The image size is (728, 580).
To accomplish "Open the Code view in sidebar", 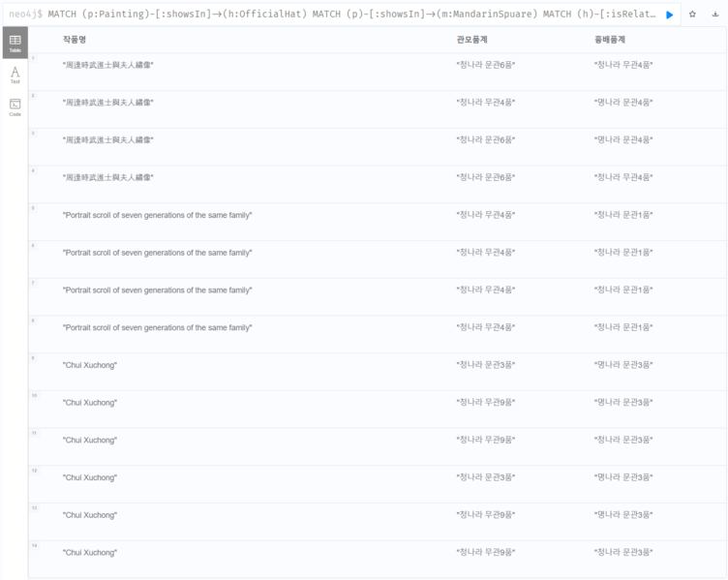I will click(15, 107).
